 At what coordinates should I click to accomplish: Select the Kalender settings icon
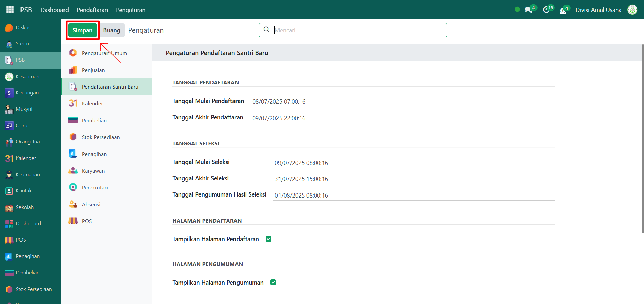pos(73,103)
